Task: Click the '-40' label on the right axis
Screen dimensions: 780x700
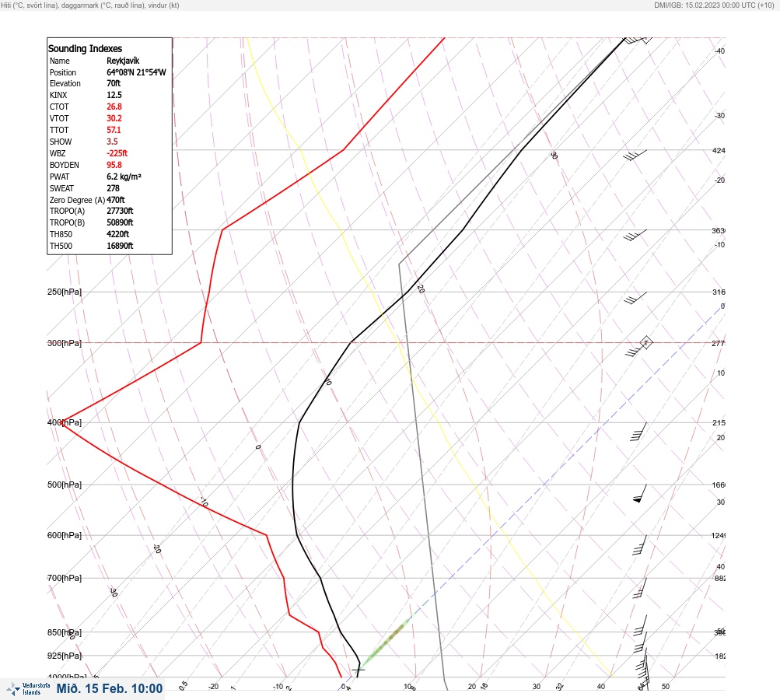Action: point(719,51)
